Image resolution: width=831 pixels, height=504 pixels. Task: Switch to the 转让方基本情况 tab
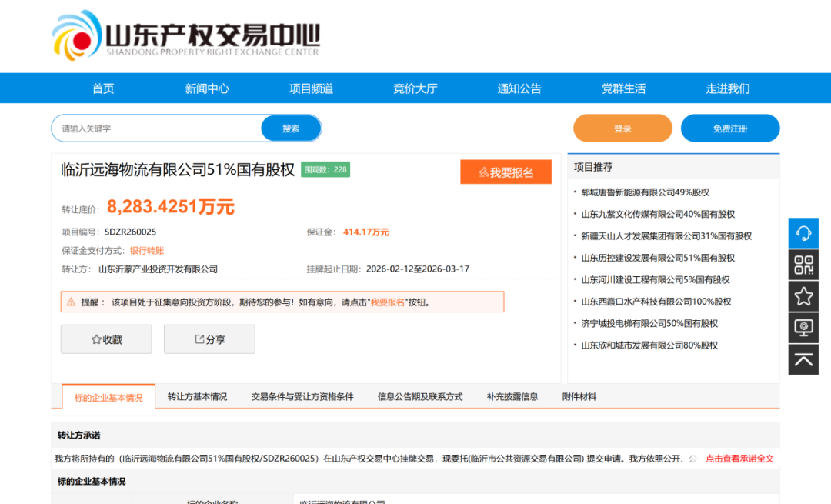tap(198, 396)
